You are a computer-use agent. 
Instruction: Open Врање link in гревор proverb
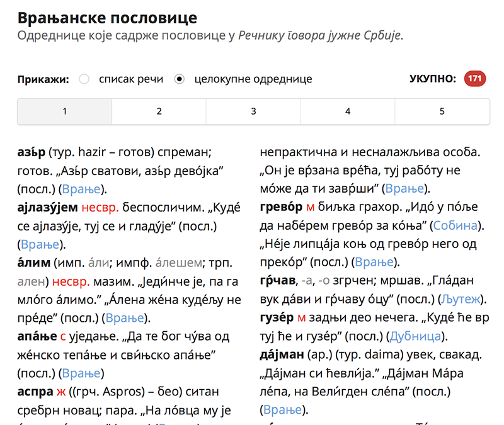pos(375,262)
